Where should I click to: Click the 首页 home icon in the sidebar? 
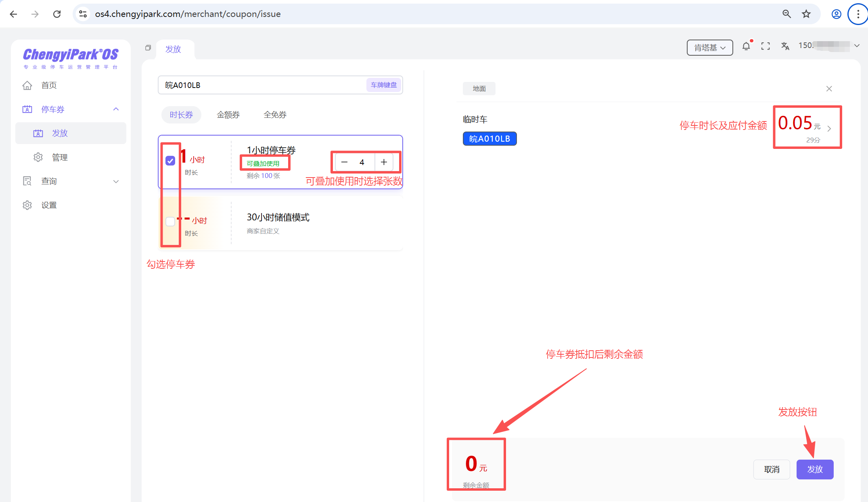pyautogui.click(x=27, y=85)
